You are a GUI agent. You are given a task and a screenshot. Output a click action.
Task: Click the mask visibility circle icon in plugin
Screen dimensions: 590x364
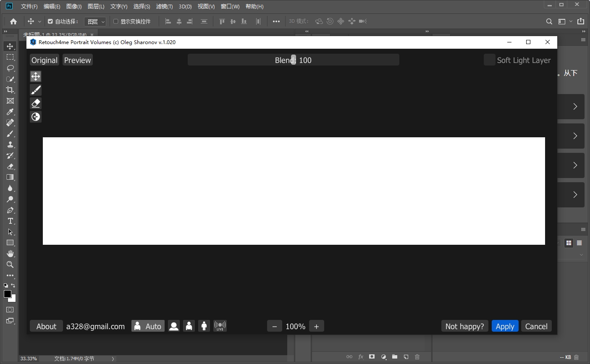36,116
